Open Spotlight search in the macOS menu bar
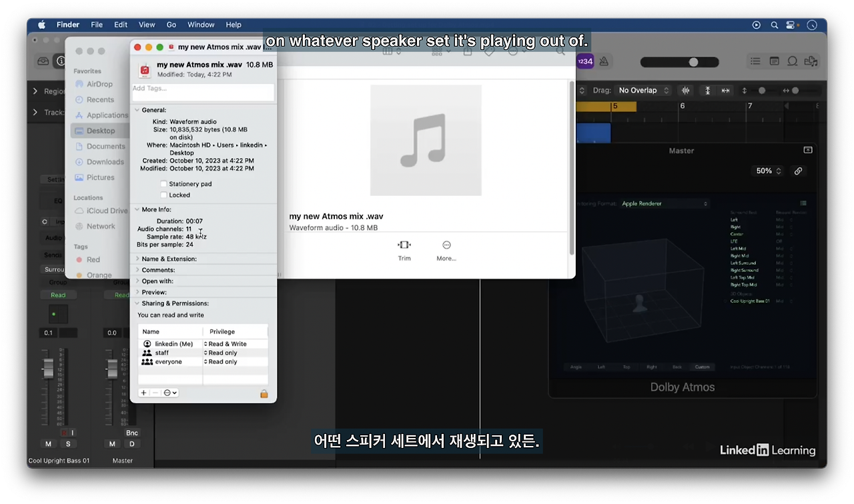Image resolution: width=854 pixels, height=504 pixels. click(775, 25)
